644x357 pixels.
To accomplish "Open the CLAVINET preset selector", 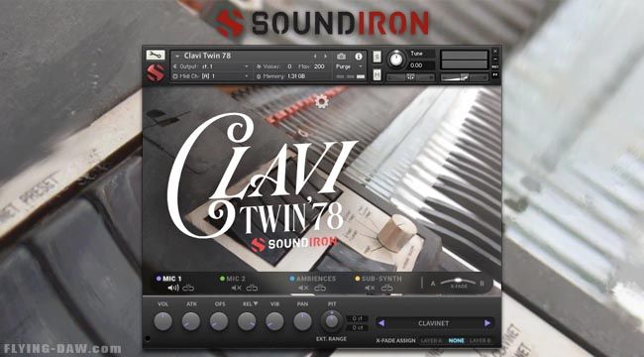I will click(434, 323).
